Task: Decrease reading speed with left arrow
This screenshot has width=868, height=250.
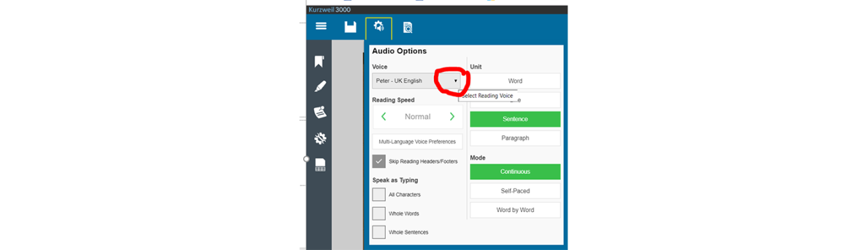Action: pyautogui.click(x=384, y=117)
